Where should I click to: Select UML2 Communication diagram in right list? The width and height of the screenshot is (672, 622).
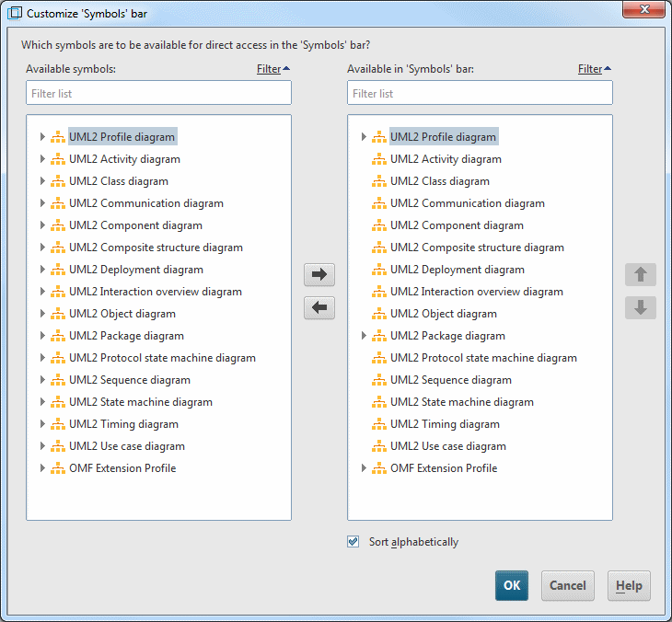(468, 203)
